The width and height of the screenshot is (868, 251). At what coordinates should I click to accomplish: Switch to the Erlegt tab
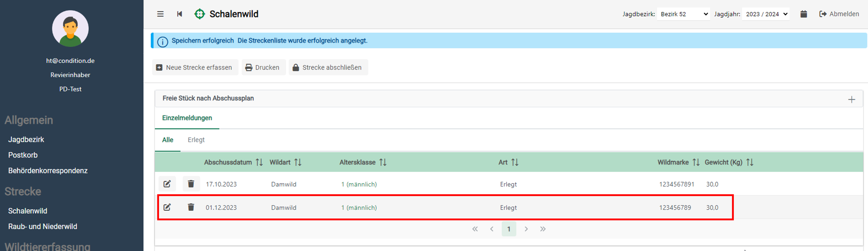coord(196,140)
